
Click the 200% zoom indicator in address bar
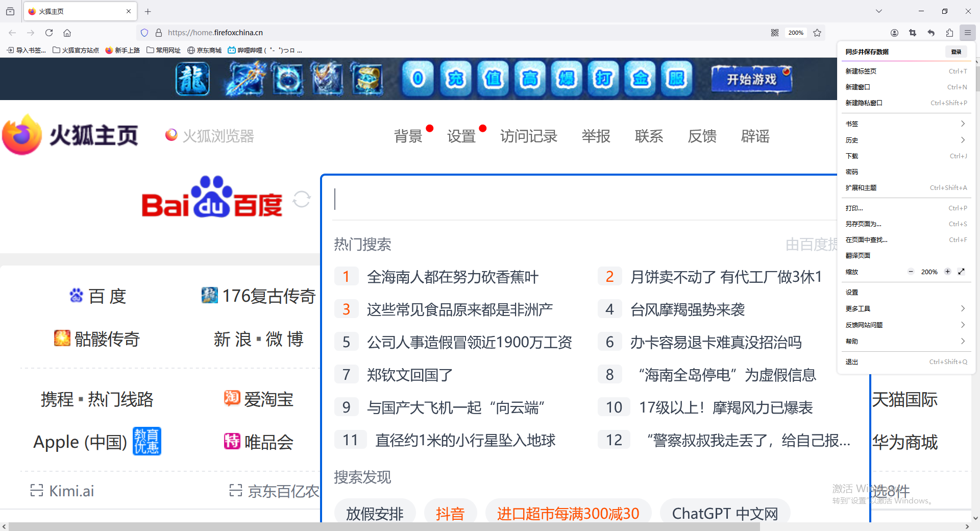(x=796, y=33)
